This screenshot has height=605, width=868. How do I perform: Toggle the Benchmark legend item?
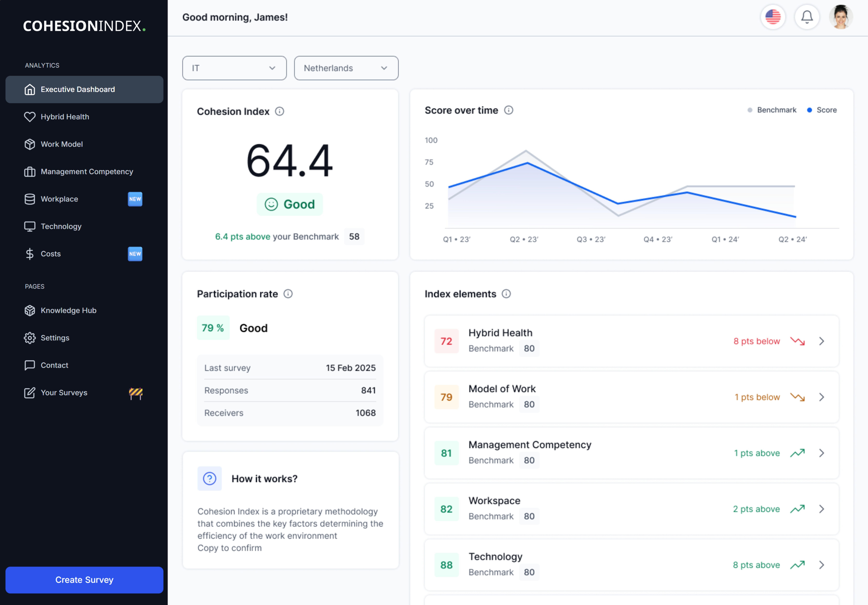click(x=772, y=110)
